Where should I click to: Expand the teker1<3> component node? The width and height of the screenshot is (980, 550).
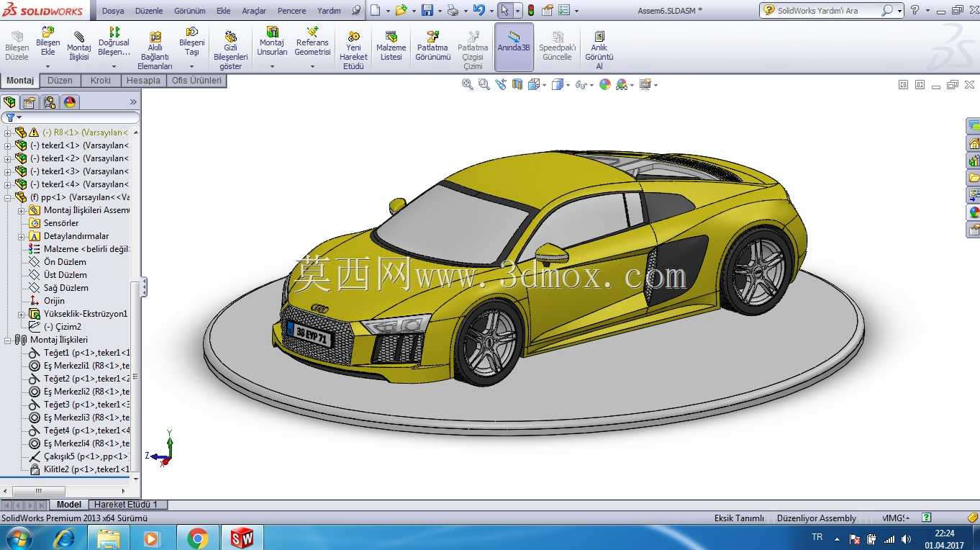8,171
